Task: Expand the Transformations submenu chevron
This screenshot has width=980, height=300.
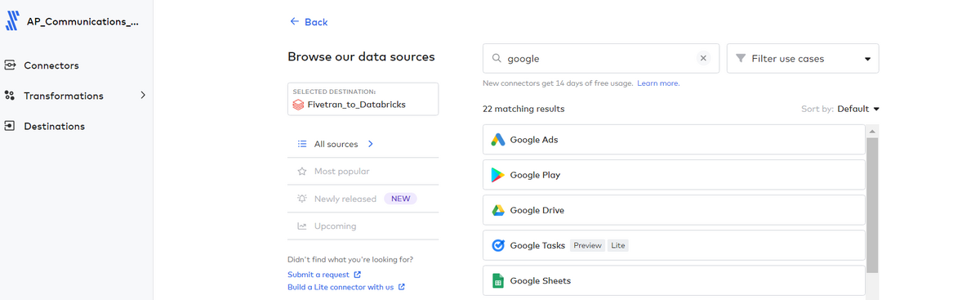Action: 143,96
